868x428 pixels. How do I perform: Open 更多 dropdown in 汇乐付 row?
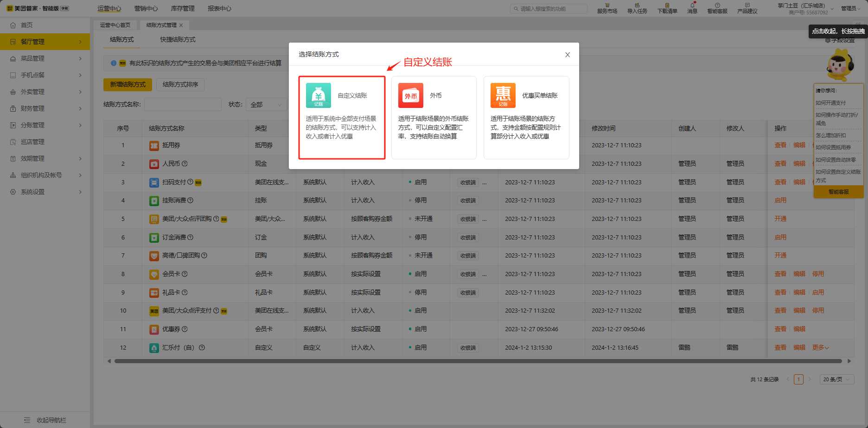click(820, 347)
